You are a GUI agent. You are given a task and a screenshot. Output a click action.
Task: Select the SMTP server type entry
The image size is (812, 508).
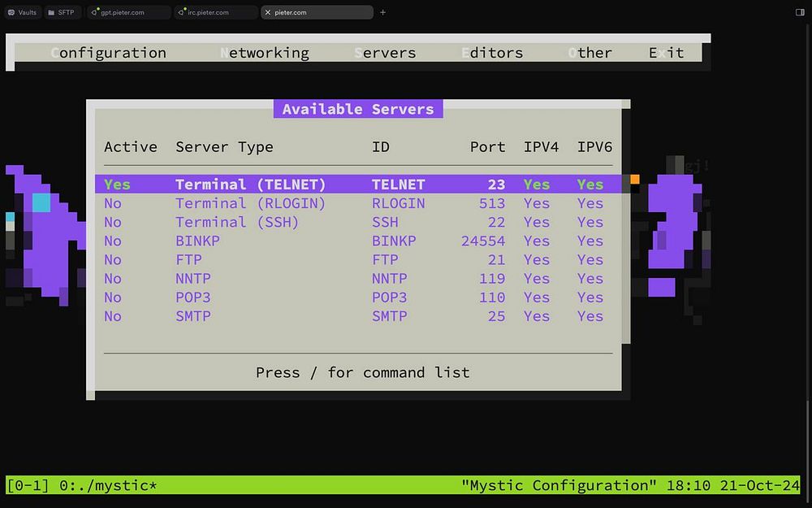click(x=193, y=316)
